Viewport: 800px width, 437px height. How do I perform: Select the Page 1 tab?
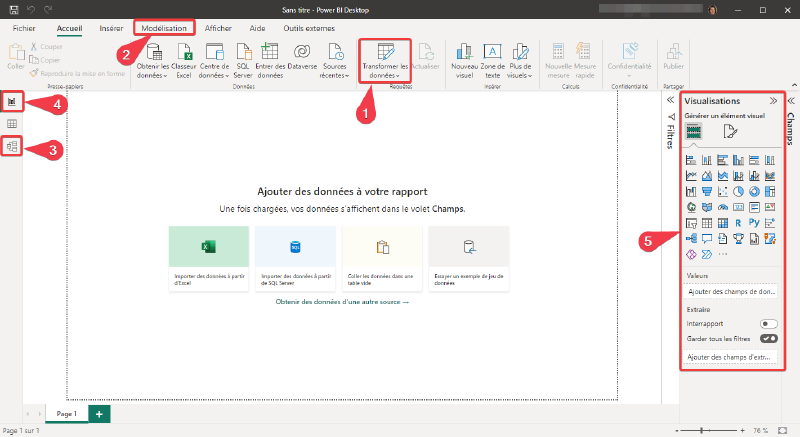click(x=67, y=414)
